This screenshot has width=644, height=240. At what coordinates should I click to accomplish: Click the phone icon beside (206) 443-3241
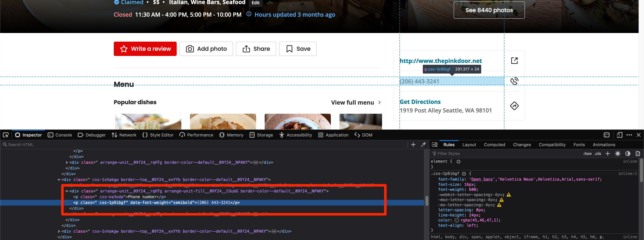click(514, 81)
